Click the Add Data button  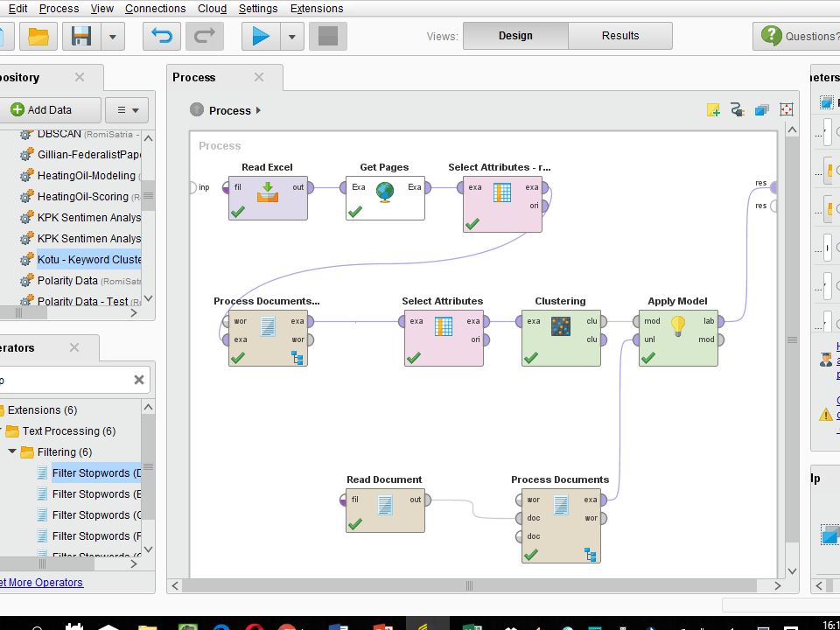point(49,110)
